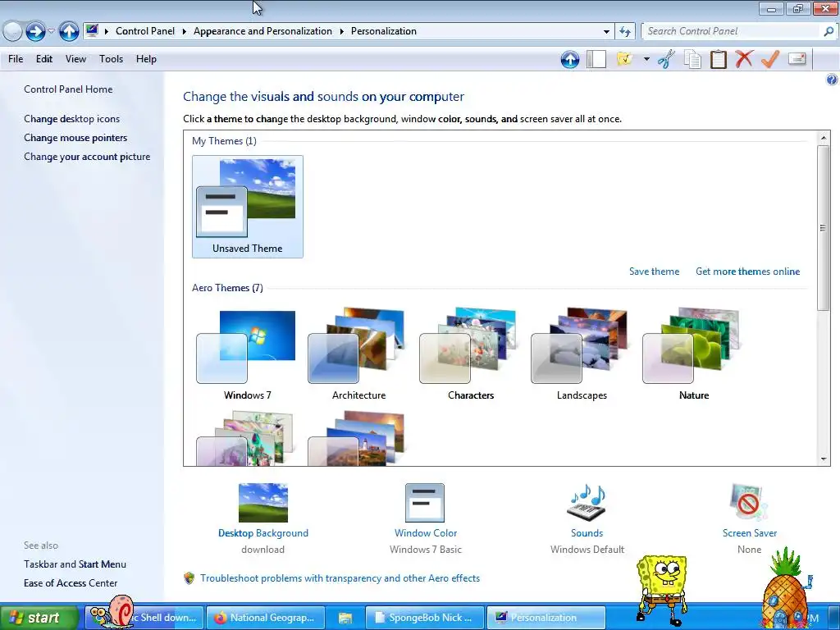Image resolution: width=840 pixels, height=630 pixels.
Task: Open the File menu
Action: [x=16, y=59]
